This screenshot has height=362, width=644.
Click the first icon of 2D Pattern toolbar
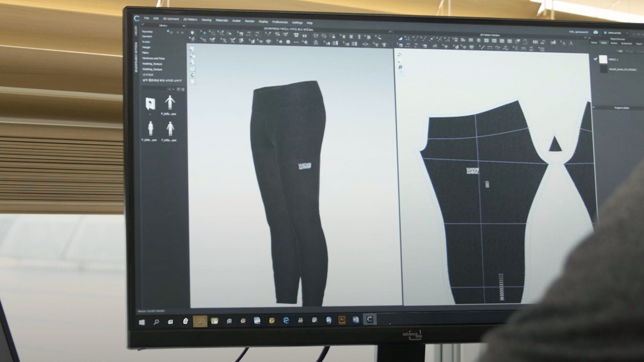point(400,39)
